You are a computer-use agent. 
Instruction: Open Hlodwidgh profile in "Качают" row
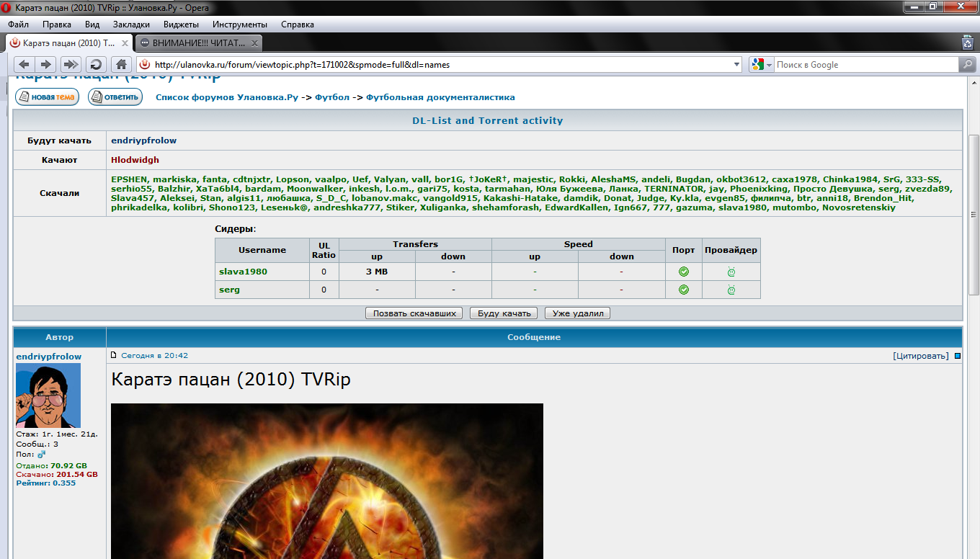(135, 160)
